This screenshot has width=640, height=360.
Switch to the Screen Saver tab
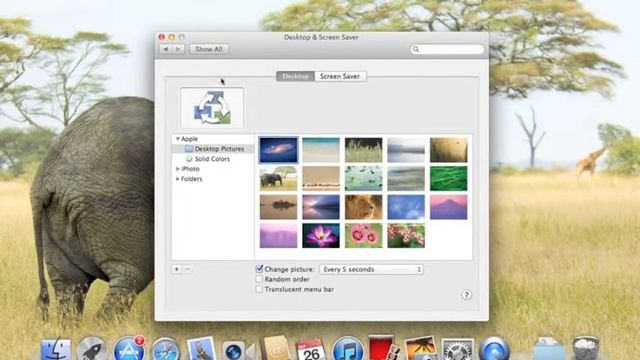[x=340, y=76]
